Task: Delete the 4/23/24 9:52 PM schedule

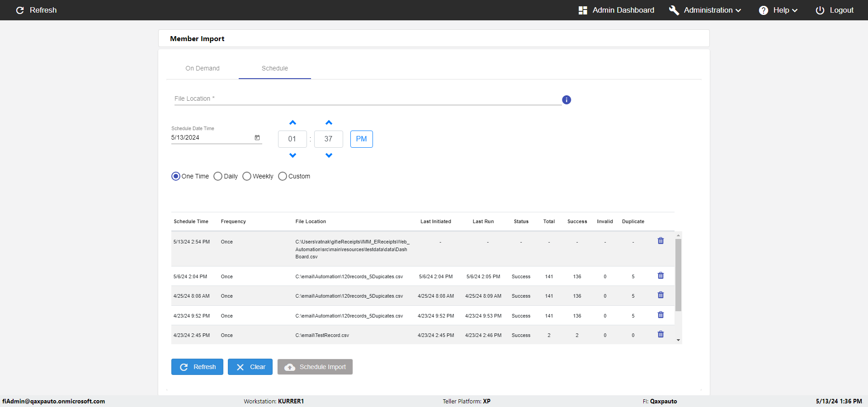Action: tap(660, 315)
